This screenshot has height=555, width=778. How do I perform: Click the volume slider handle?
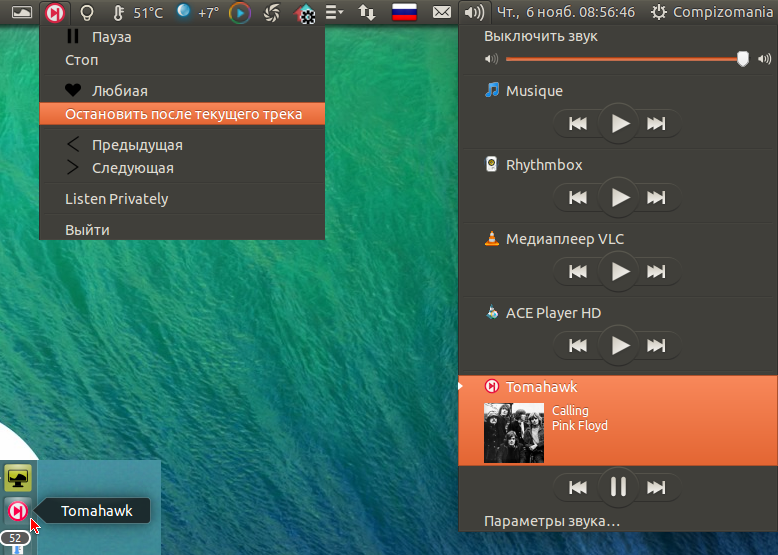coord(742,59)
